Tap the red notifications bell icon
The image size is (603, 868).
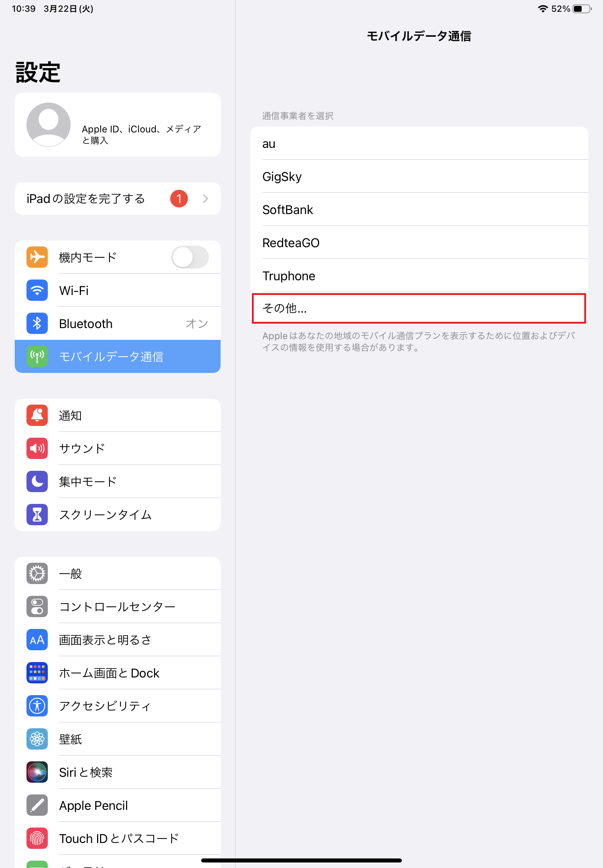click(37, 415)
